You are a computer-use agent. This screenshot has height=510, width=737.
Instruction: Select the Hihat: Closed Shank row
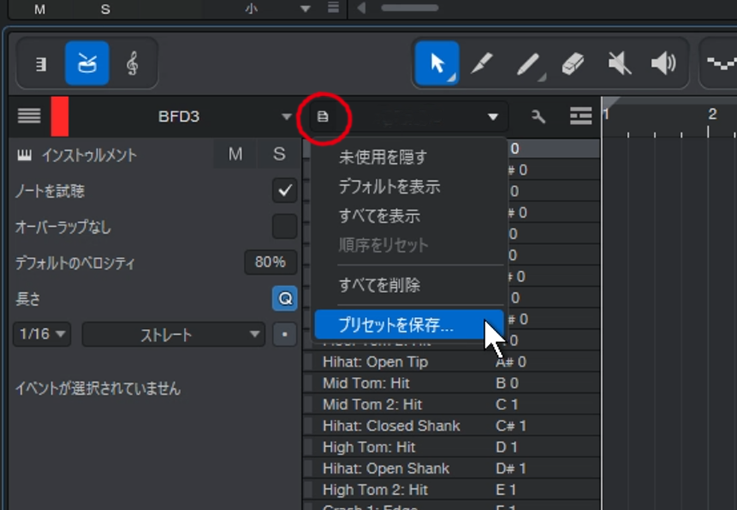451,426
